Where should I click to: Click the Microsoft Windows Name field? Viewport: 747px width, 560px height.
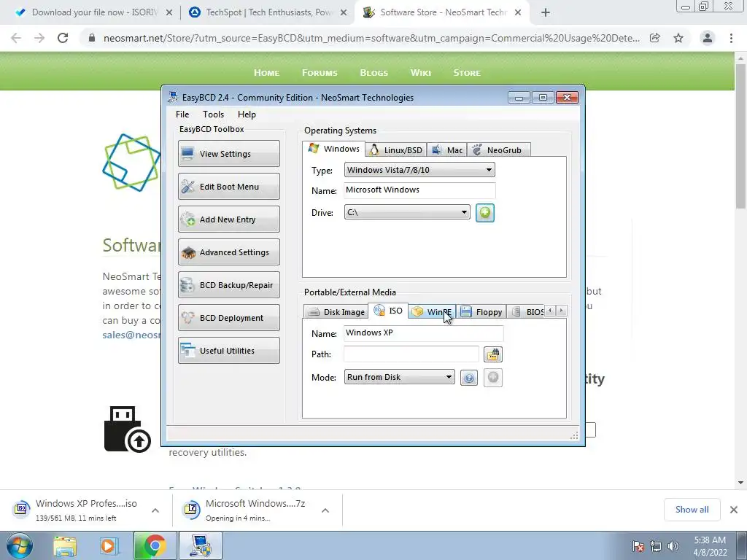pos(419,190)
